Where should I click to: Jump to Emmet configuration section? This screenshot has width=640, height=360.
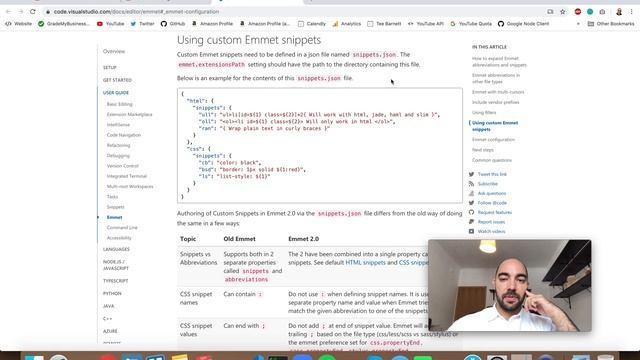click(493, 140)
